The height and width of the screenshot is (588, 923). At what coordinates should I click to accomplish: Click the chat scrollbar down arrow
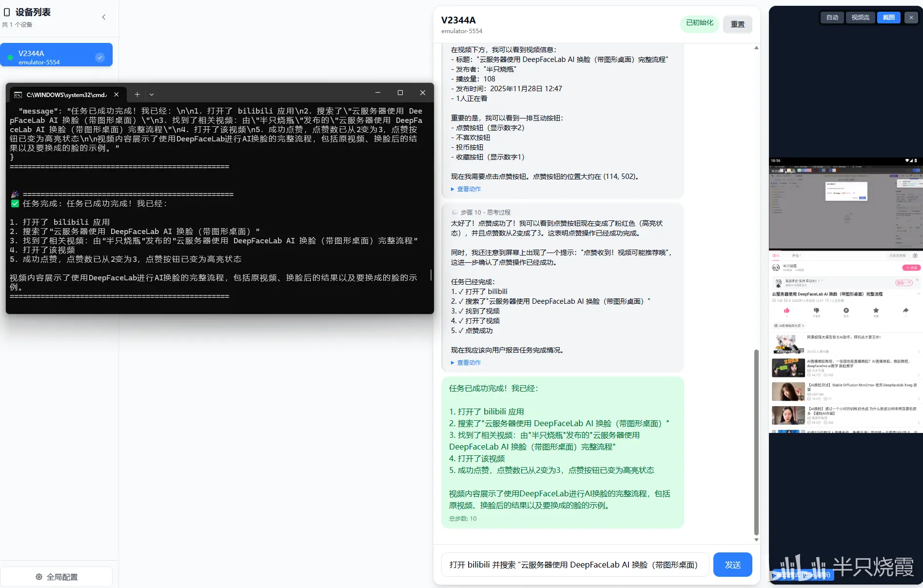tap(756, 540)
